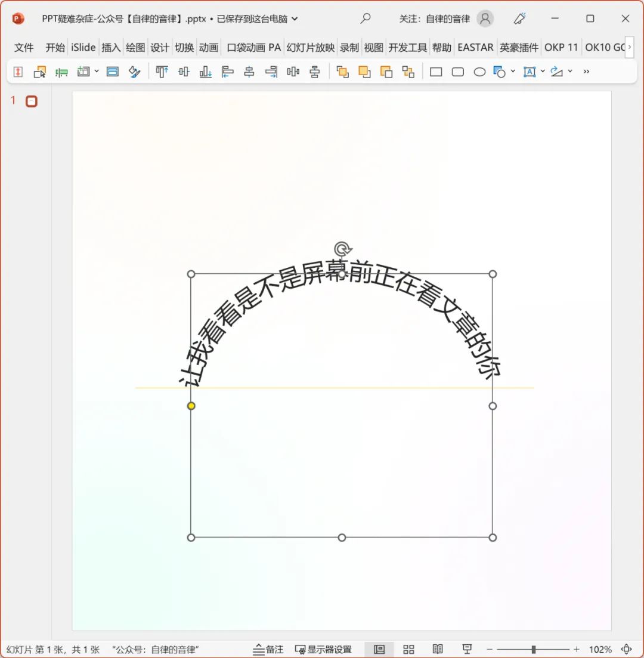The height and width of the screenshot is (658, 644).
Task: Click the rotation handle above the text box
Action: pos(343,249)
